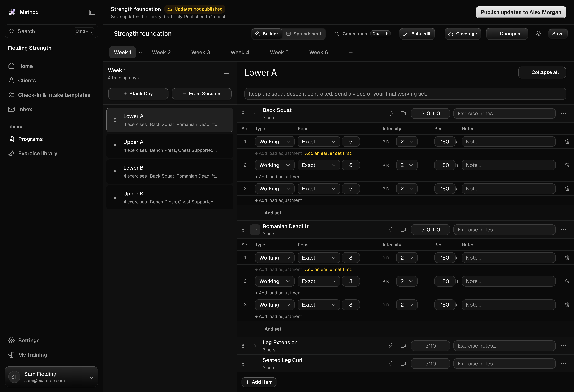Click the Add Item button
The width and height of the screenshot is (574, 392).
(x=259, y=382)
